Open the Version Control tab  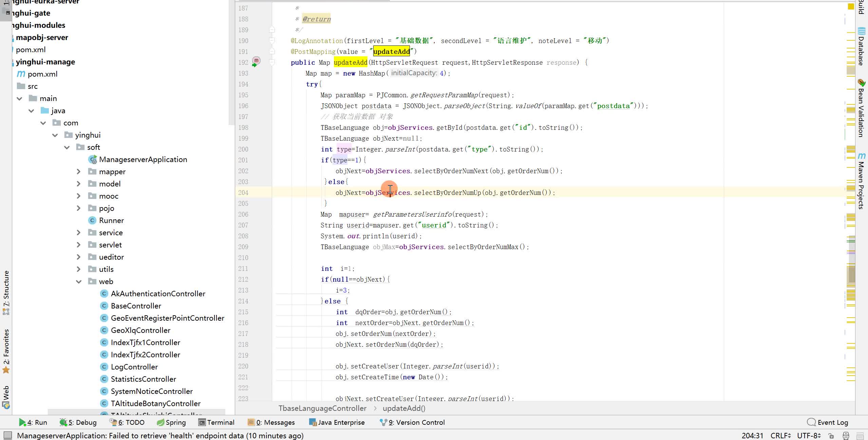coord(412,422)
